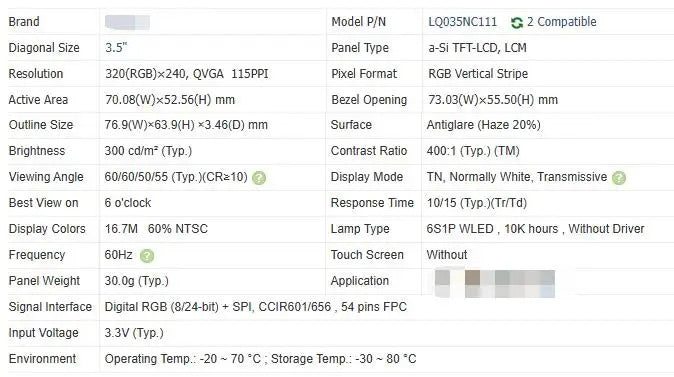Open the 2 Compatible link
The image size is (674, 377).
click(x=561, y=22)
